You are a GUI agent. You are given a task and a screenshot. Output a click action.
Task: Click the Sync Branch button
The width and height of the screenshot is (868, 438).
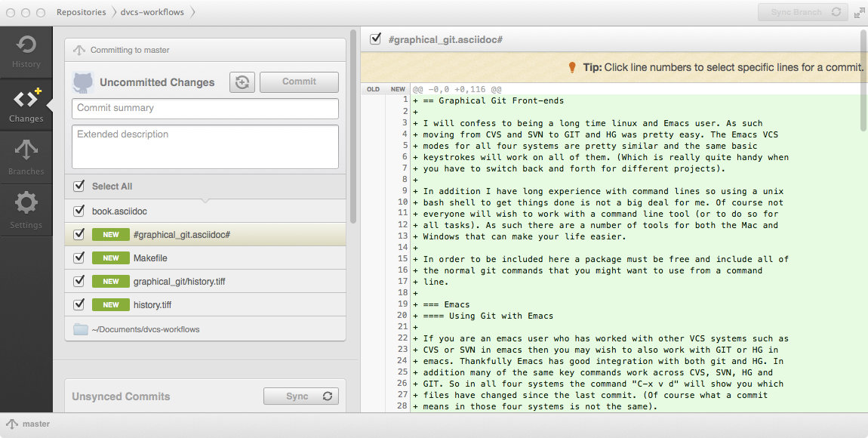click(x=802, y=12)
